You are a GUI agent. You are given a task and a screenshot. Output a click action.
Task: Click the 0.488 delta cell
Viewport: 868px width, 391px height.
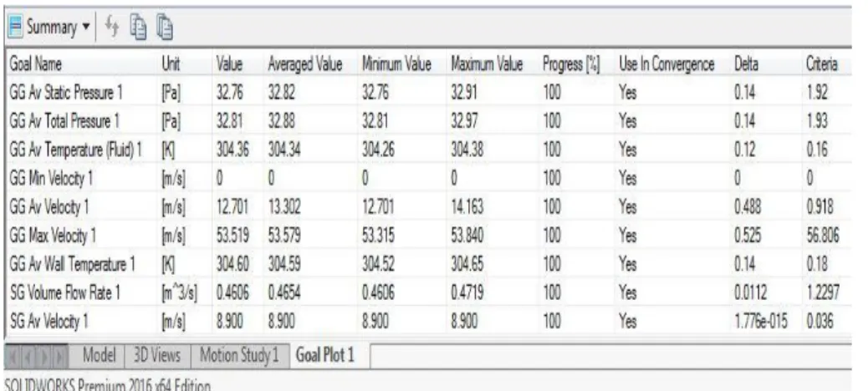(748, 207)
